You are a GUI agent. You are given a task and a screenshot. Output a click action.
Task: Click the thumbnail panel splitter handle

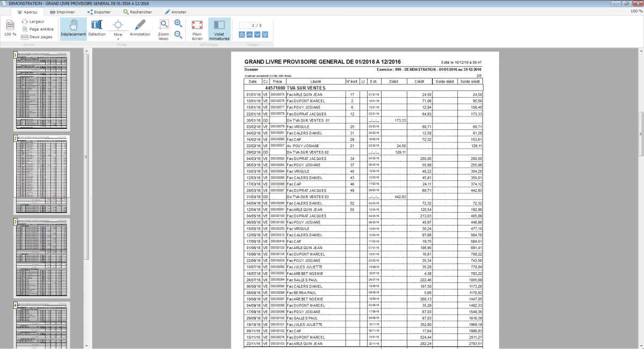[91, 199]
